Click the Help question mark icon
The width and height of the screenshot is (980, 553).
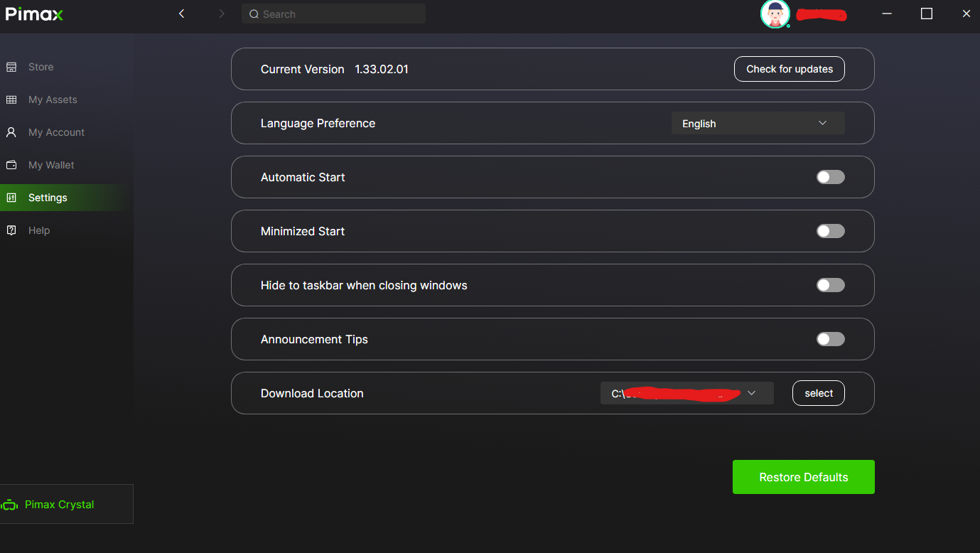(x=11, y=230)
